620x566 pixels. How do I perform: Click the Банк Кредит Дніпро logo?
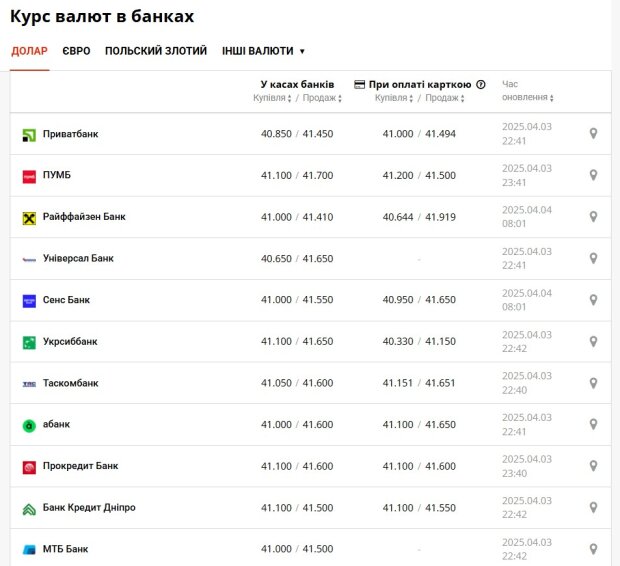(29, 509)
